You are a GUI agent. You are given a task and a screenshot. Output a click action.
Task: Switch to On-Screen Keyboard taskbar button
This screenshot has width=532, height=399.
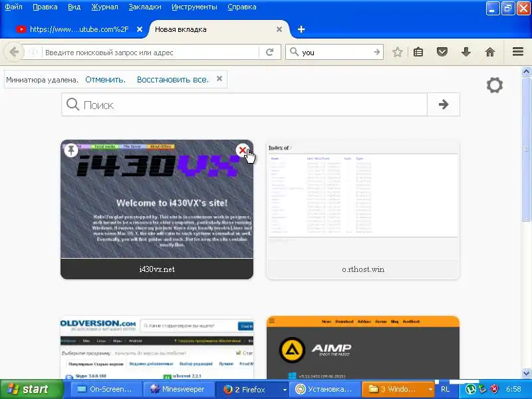point(106,389)
